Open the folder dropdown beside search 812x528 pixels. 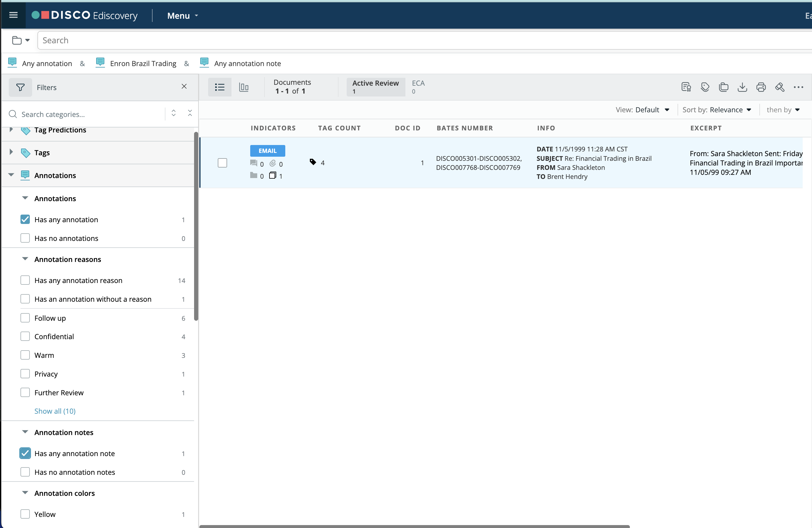(21, 40)
